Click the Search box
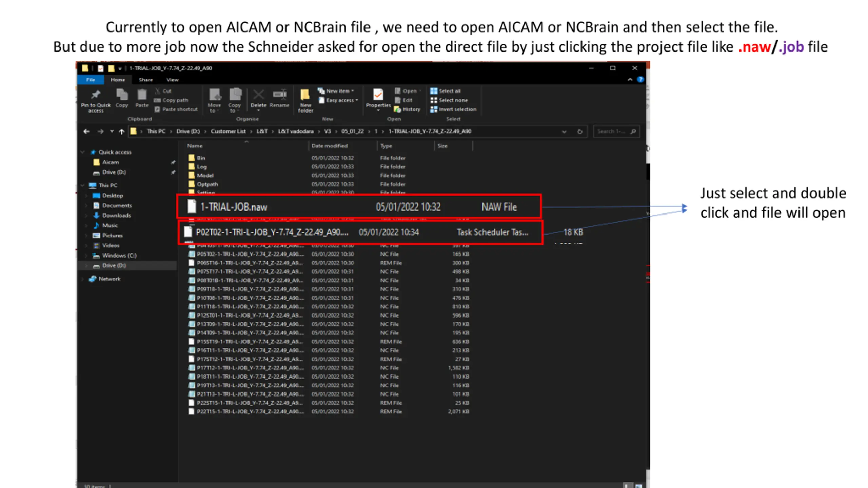Image resolution: width=868 pixels, height=488 pixels. 616,131
